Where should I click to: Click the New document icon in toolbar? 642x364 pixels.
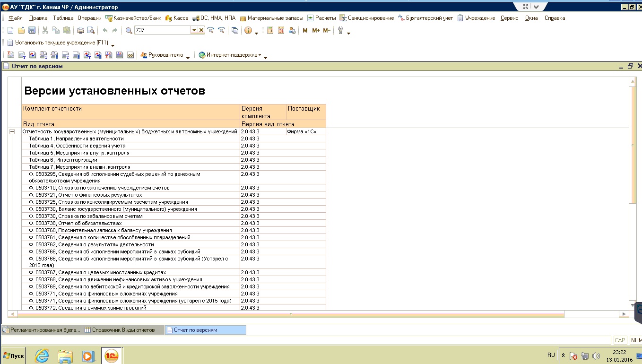10,30
